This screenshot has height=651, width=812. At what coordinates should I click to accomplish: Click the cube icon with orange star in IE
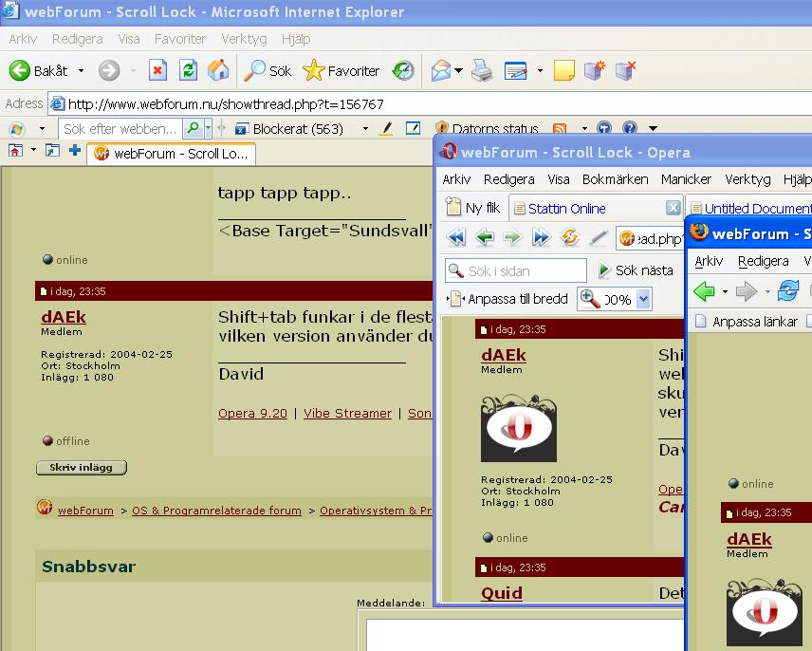[x=595, y=70]
